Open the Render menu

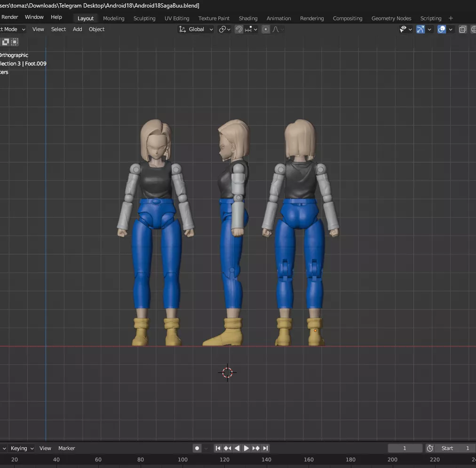tap(10, 17)
